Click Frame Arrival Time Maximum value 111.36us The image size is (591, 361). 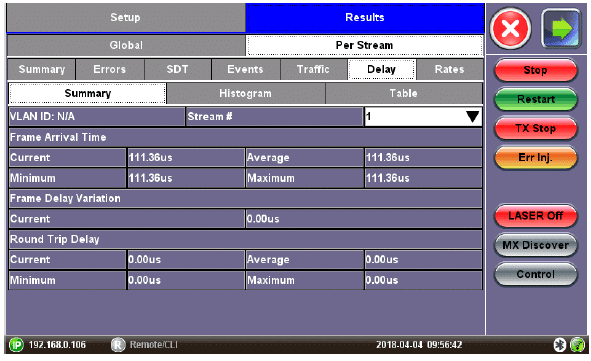pyautogui.click(x=423, y=178)
